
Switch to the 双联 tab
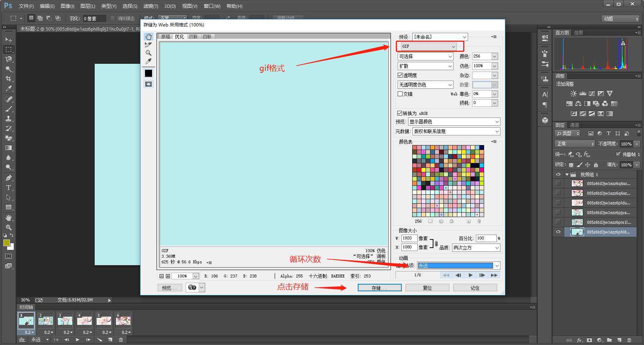click(x=193, y=37)
